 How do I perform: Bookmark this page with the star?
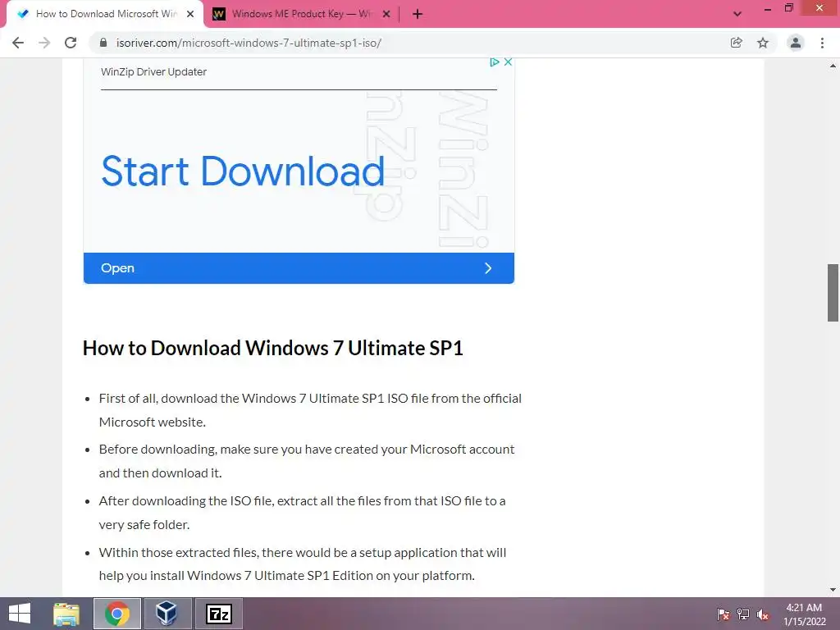(x=763, y=43)
